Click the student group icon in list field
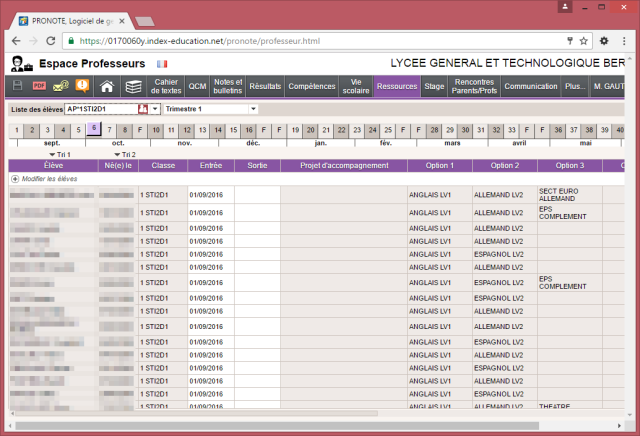This screenshot has width=640, height=436. (142, 108)
